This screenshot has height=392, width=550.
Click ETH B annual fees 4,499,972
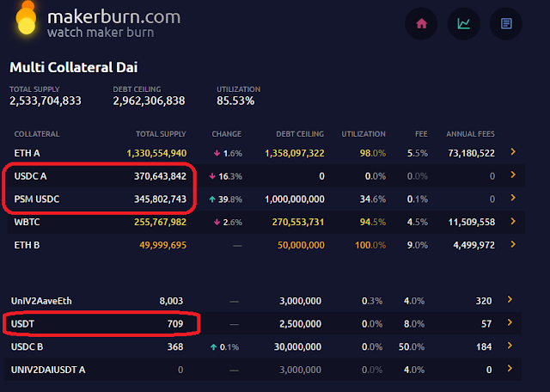click(474, 245)
